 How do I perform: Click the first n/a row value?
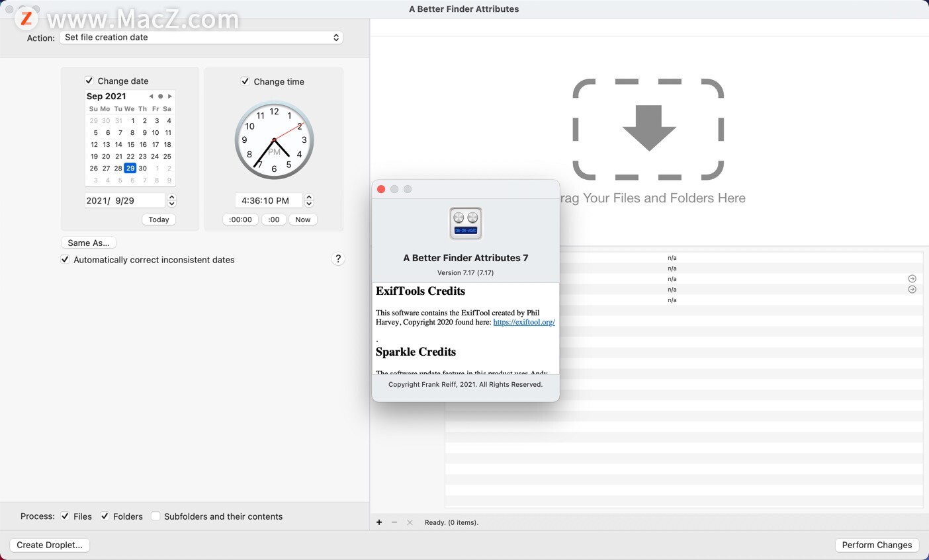click(x=672, y=258)
